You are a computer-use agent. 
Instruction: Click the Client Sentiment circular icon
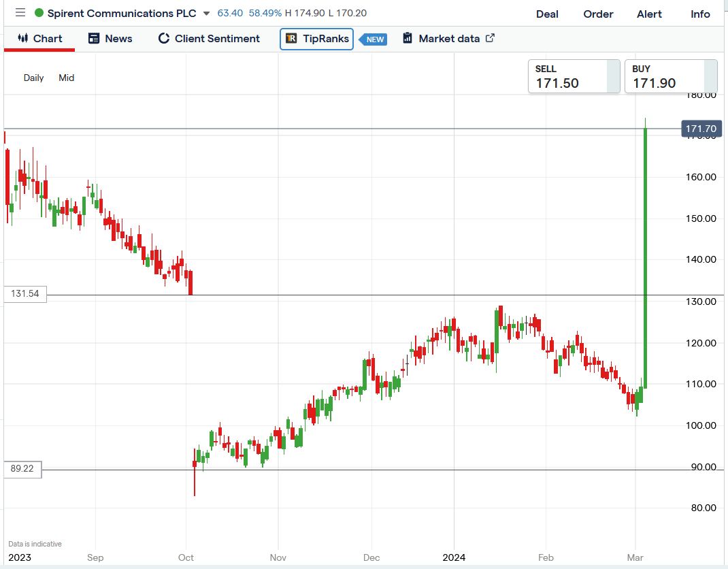(x=163, y=38)
